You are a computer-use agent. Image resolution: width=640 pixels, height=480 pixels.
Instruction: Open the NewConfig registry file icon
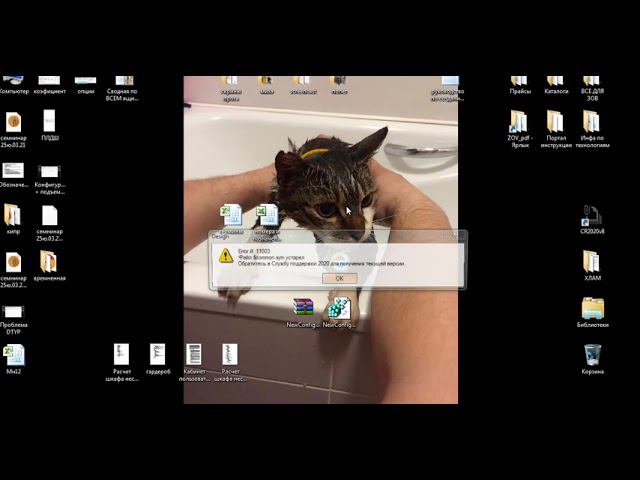point(339,313)
